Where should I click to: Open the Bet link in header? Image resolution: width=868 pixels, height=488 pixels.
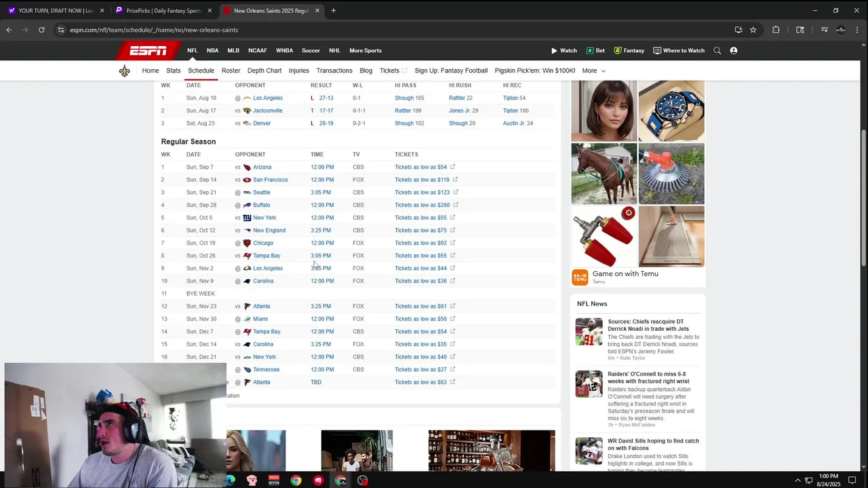(595, 51)
